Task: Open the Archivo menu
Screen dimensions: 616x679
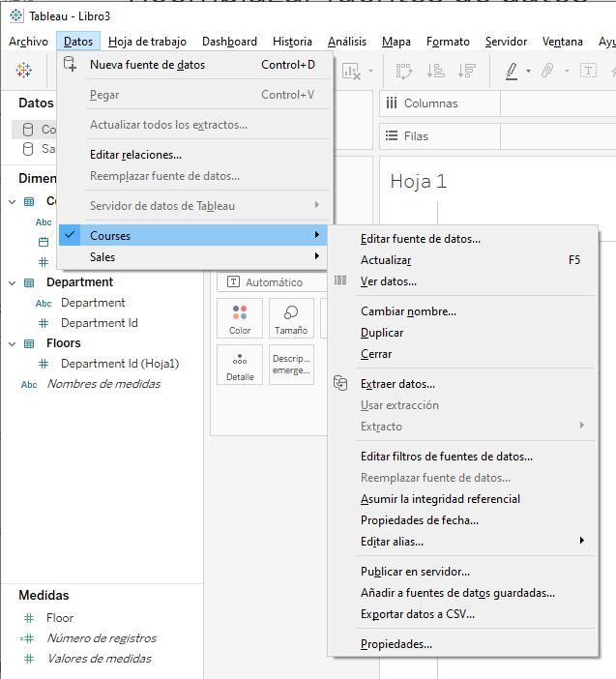Action: click(29, 42)
